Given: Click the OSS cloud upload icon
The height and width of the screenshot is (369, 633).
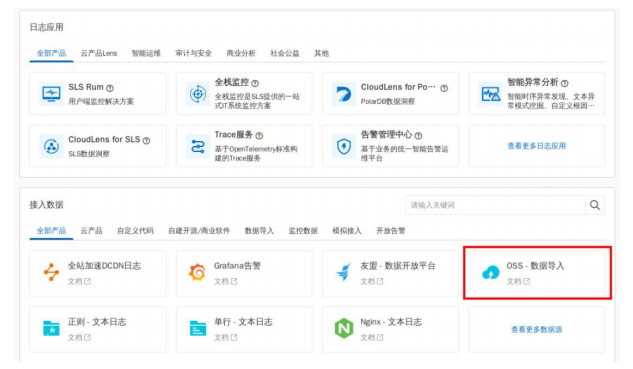Looking at the screenshot, I should [x=490, y=273].
